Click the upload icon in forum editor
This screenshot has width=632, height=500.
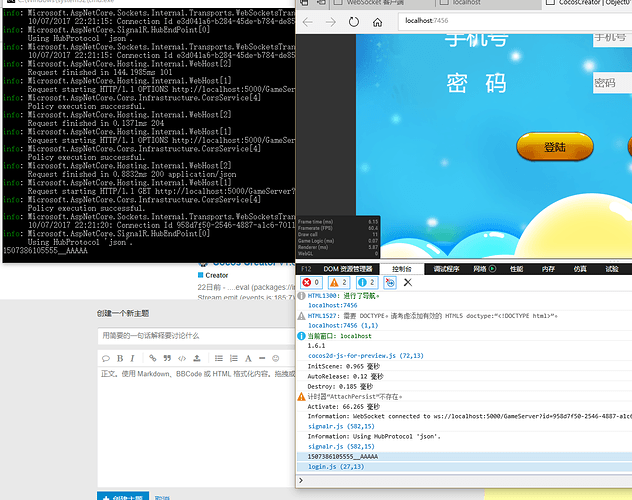point(197,358)
